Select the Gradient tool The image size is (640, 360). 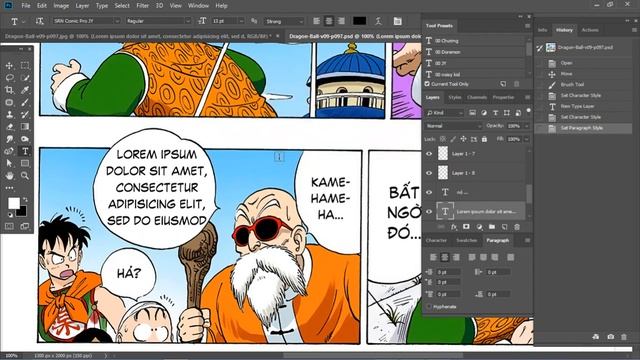tap(25, 127)
